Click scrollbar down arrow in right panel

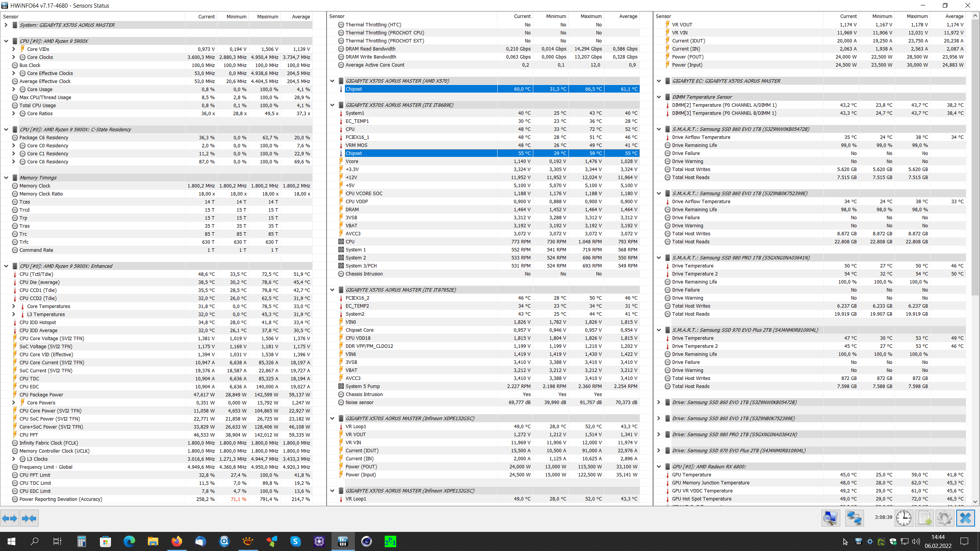[x=975, y=502]
